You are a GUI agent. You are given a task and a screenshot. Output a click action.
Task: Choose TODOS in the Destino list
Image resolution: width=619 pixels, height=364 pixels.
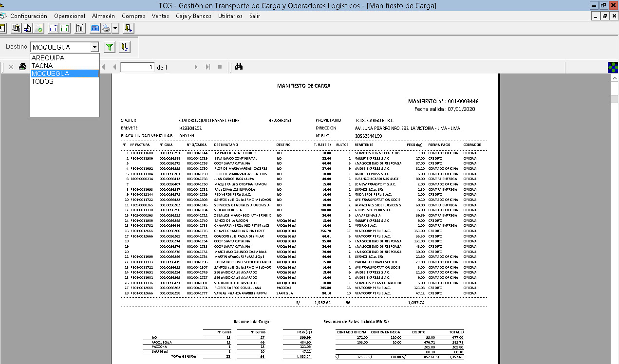click(42, 81)
